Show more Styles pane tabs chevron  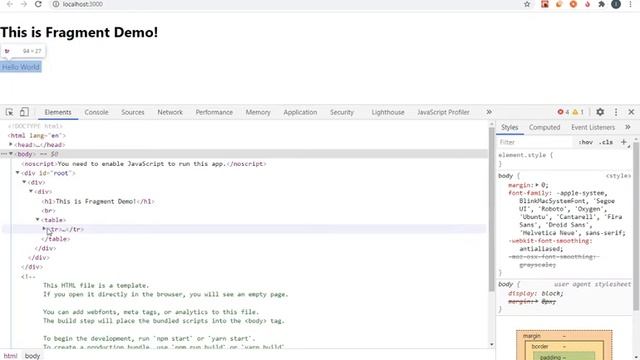click(x=628, y=127)
